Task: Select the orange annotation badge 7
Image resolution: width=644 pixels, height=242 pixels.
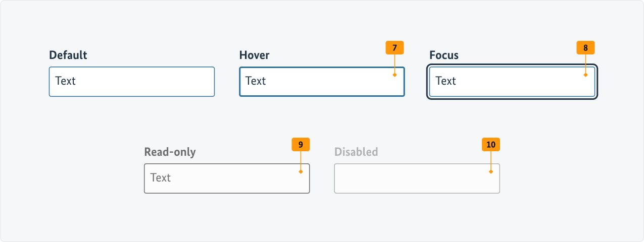Action: click(x=395, y=48)
